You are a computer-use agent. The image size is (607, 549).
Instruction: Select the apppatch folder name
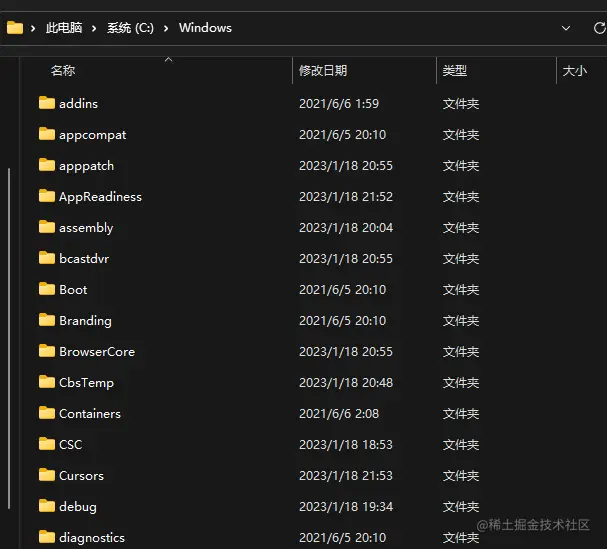tap(86, 166)
